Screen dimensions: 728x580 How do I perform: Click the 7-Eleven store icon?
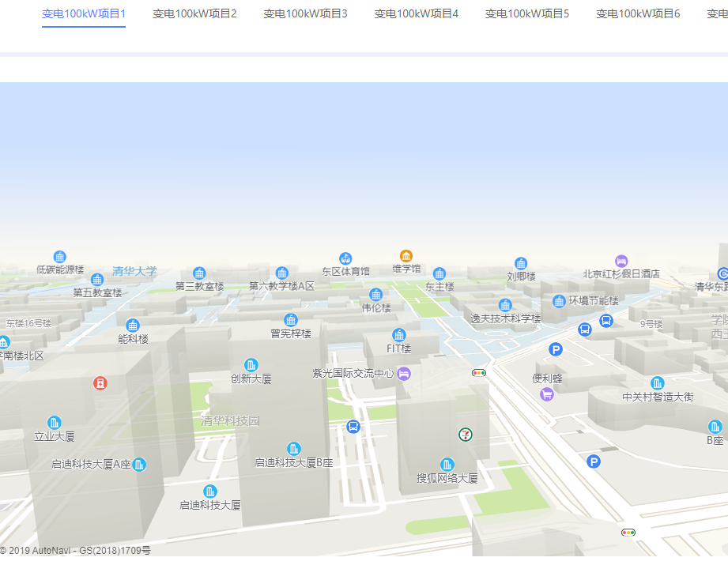466,435
